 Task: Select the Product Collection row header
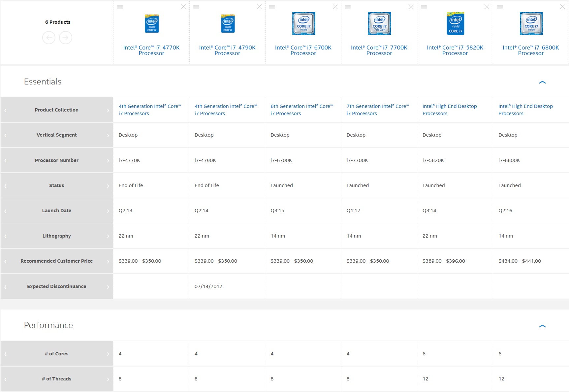point(57,110)
